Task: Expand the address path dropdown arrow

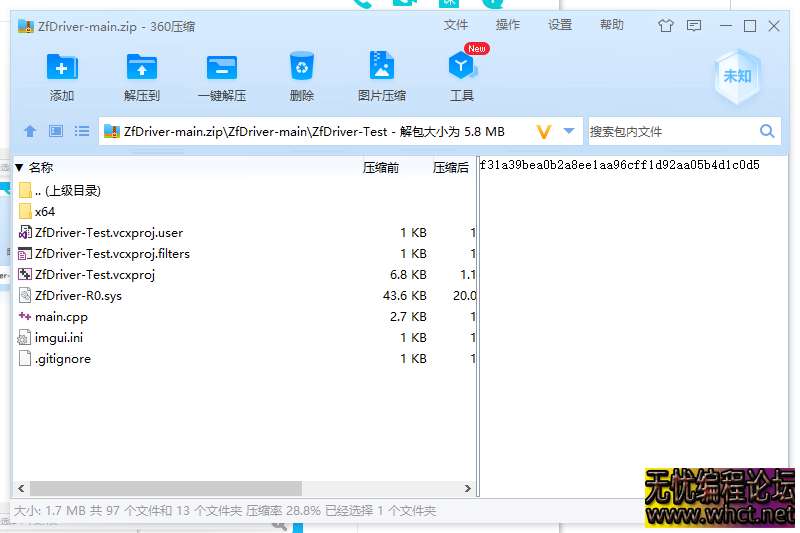Action: coord(569,131)
